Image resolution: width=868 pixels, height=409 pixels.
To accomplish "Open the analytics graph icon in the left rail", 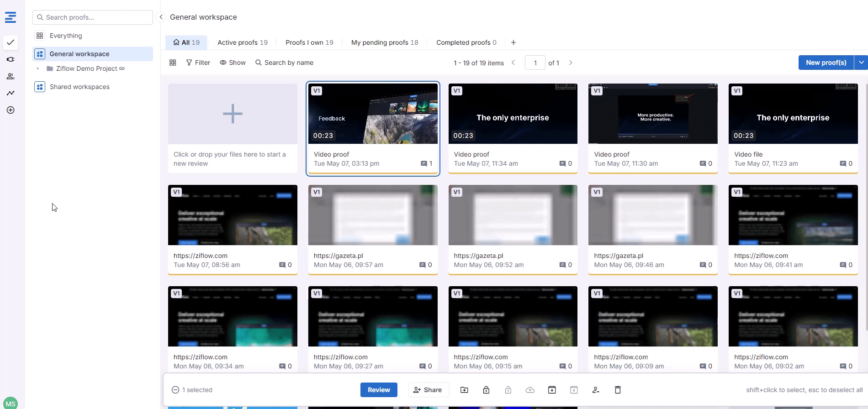I will pyautogui.click(x=11, y=93).
